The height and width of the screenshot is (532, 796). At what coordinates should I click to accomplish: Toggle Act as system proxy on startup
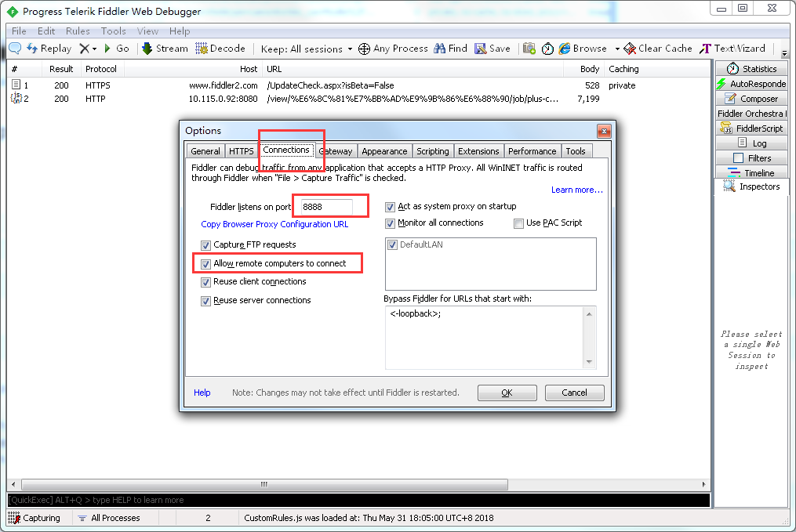[x=390, y=207]
